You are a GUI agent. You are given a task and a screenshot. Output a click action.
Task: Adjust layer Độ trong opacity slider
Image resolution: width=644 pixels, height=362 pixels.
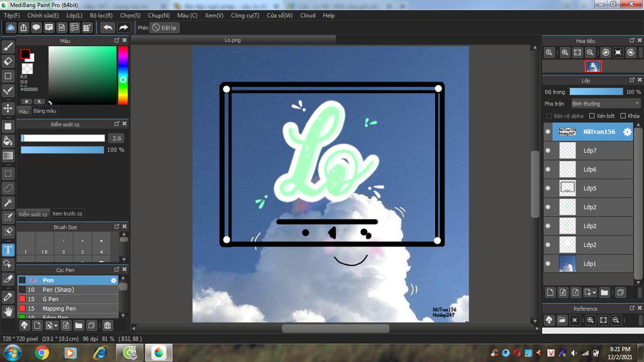coord(596,92)
